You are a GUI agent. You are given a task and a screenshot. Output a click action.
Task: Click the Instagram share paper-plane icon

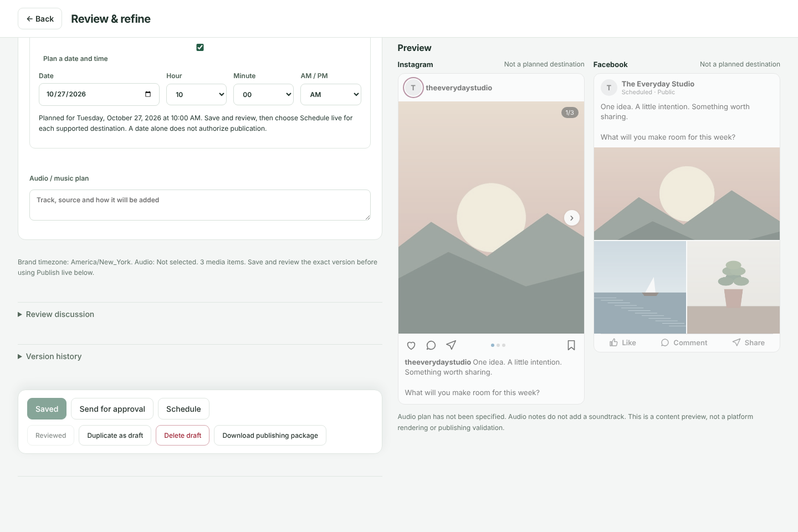pos(451,345)
